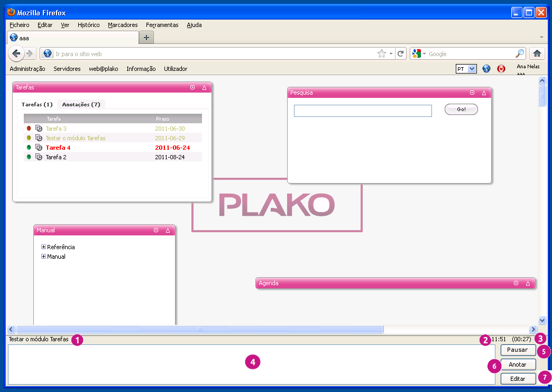Toggle the Agenda panel with the triangle icon
The image size is (552, 392).
click(x=528, y=283)
